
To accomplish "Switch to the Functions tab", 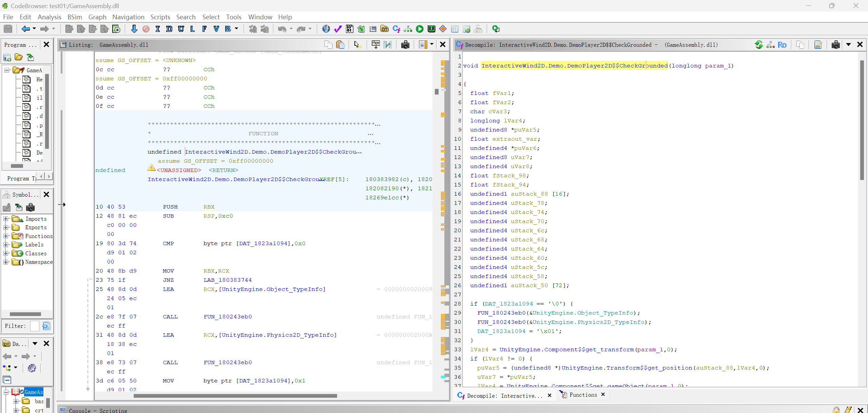I will [x=582, y=395].
